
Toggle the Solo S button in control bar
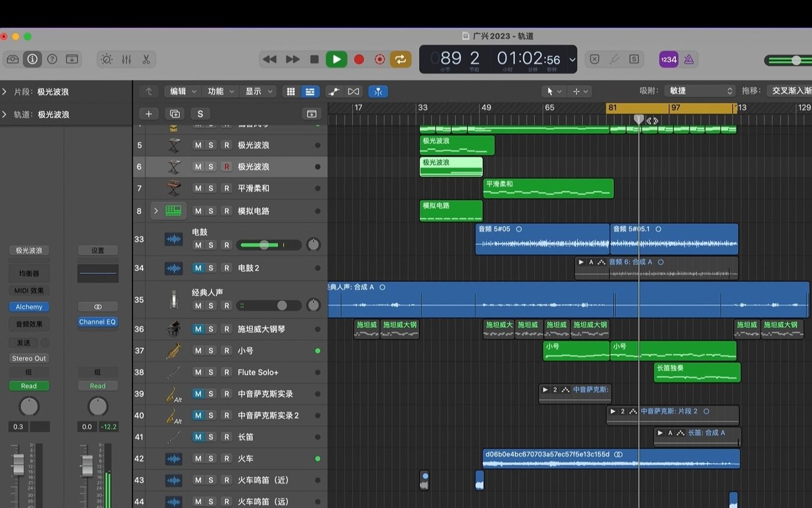[634, 59]
